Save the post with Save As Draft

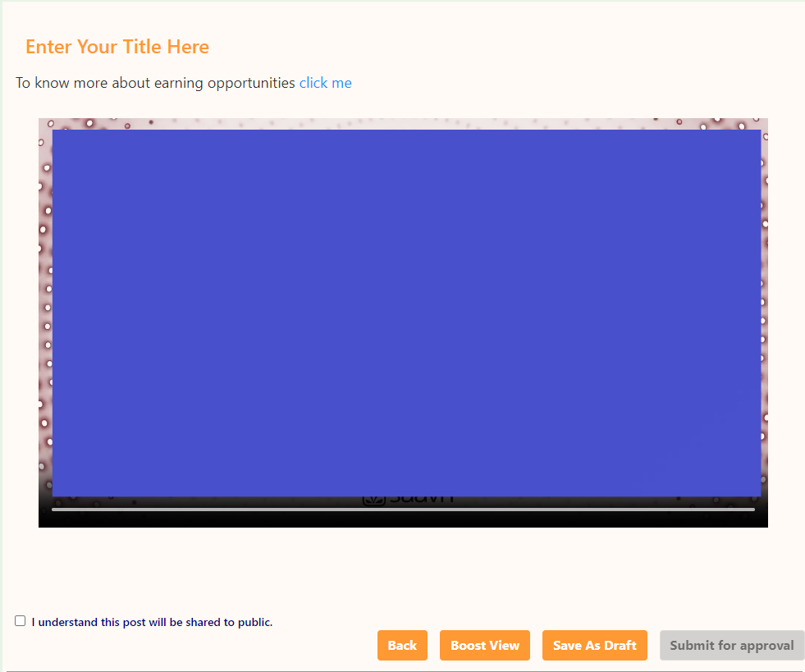pos(594,646)
